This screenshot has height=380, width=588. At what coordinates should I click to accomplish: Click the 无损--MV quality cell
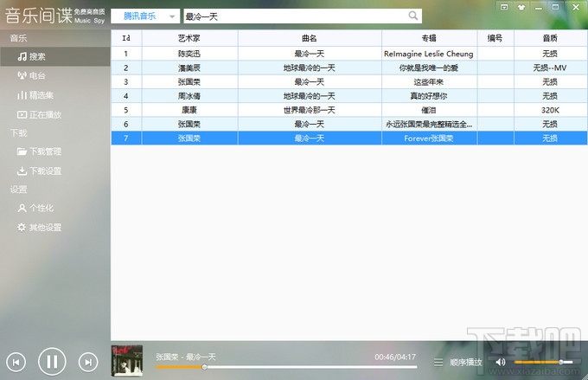(550, 68)
